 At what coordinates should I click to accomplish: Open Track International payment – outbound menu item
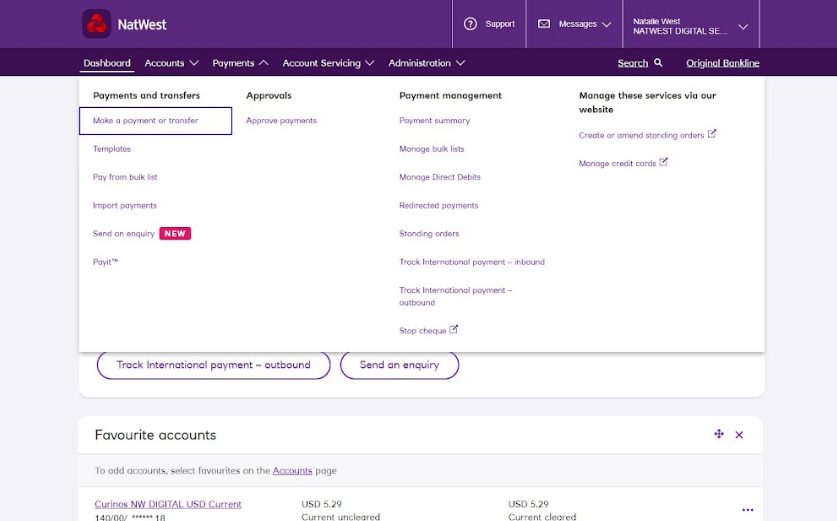(455, 296)
